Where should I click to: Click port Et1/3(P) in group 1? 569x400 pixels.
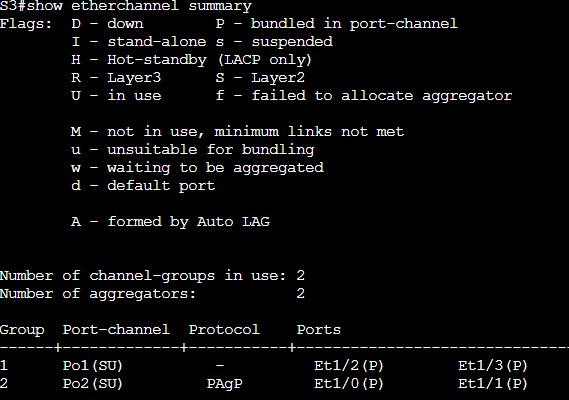point(492,366)
